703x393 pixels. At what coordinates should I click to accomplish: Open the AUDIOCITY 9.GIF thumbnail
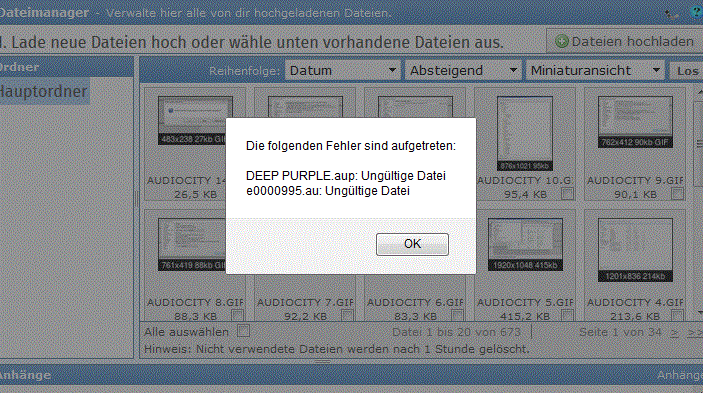coord(635,122)
